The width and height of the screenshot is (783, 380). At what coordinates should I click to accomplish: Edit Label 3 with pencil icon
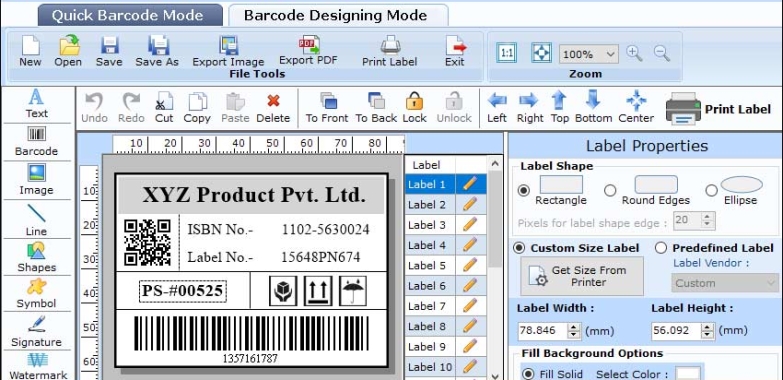point(470,224)
